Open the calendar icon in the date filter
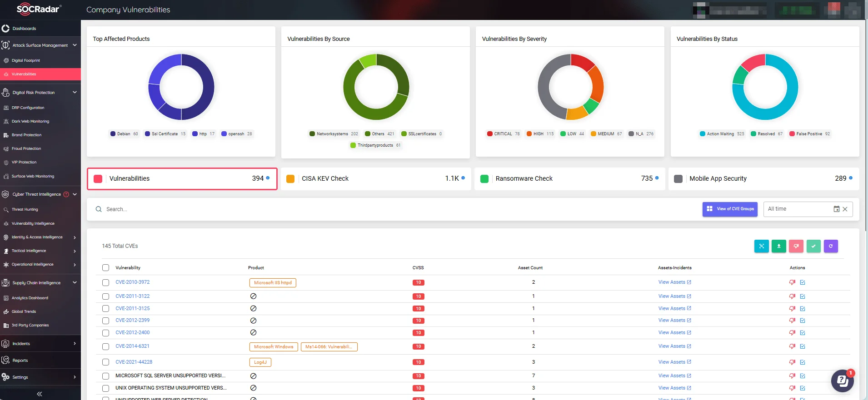This screenshot has height=400, width=868. (x=837, y=209)
